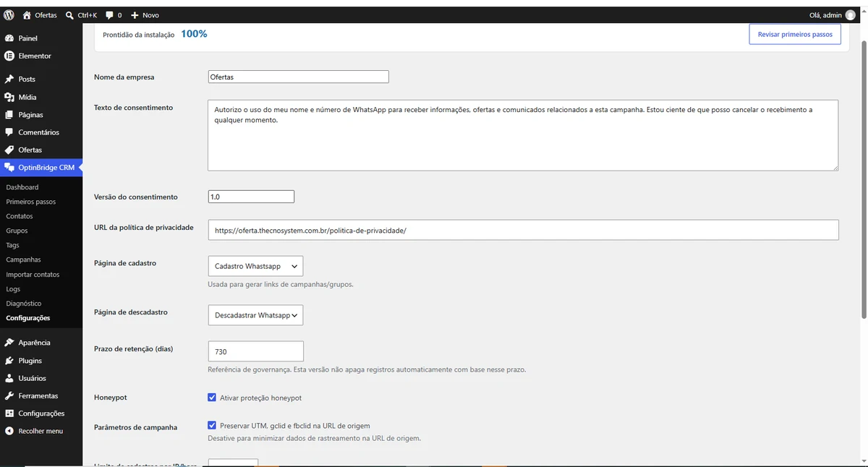Open the Ctrl+K search magnifier
The width and height of the screenshot is (868, 467).
[x=69, y=14]
